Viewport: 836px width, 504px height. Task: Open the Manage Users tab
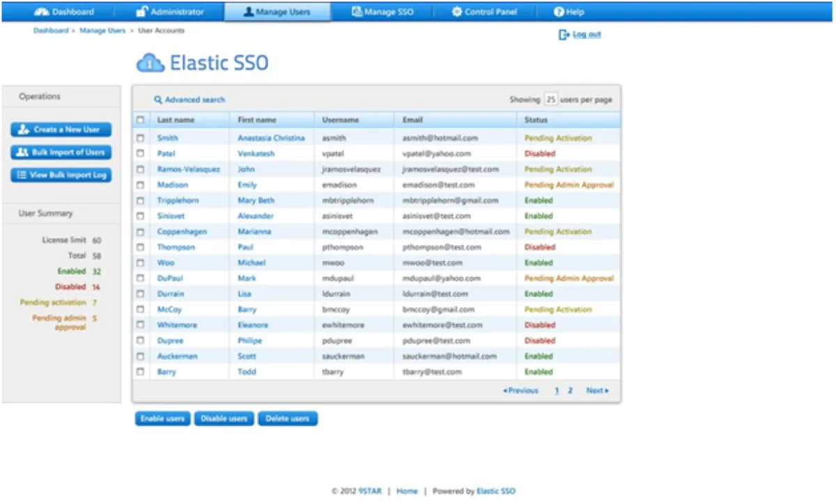click(277, 12)
